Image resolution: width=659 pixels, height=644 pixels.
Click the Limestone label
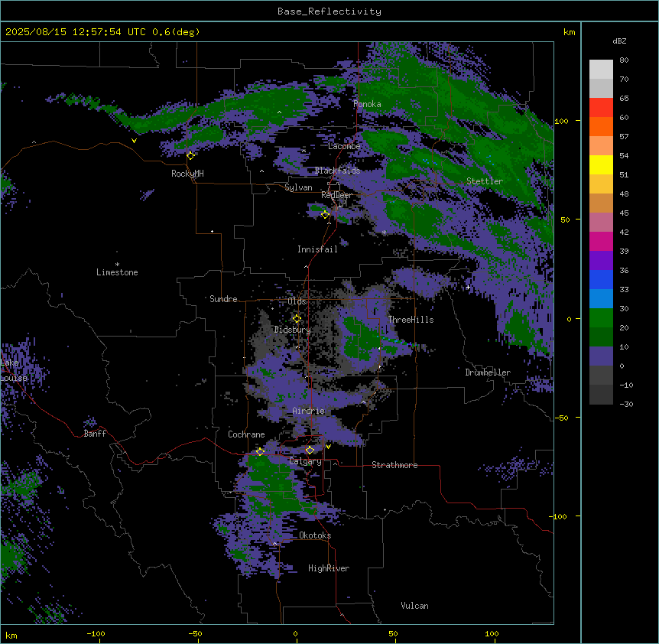click(117, 272)
